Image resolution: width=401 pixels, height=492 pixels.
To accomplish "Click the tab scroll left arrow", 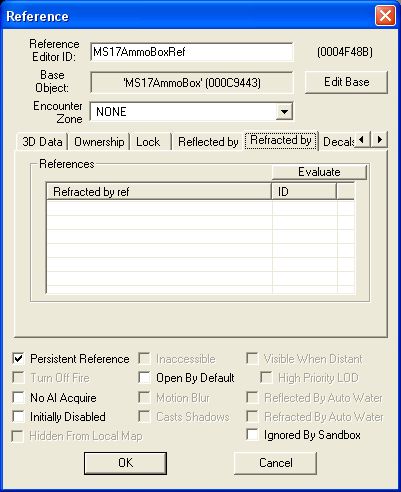I will click(362, 139).
